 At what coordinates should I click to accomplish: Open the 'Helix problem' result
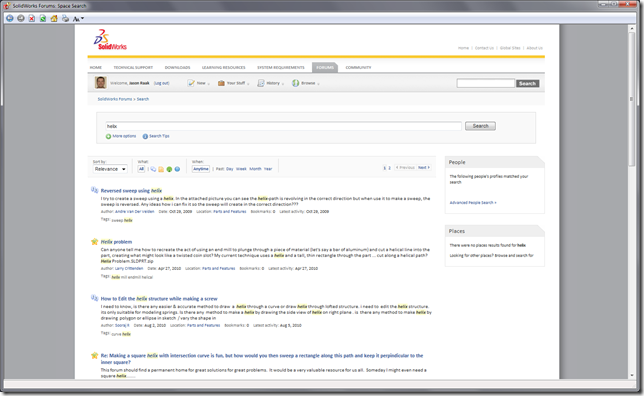(116, 242)
